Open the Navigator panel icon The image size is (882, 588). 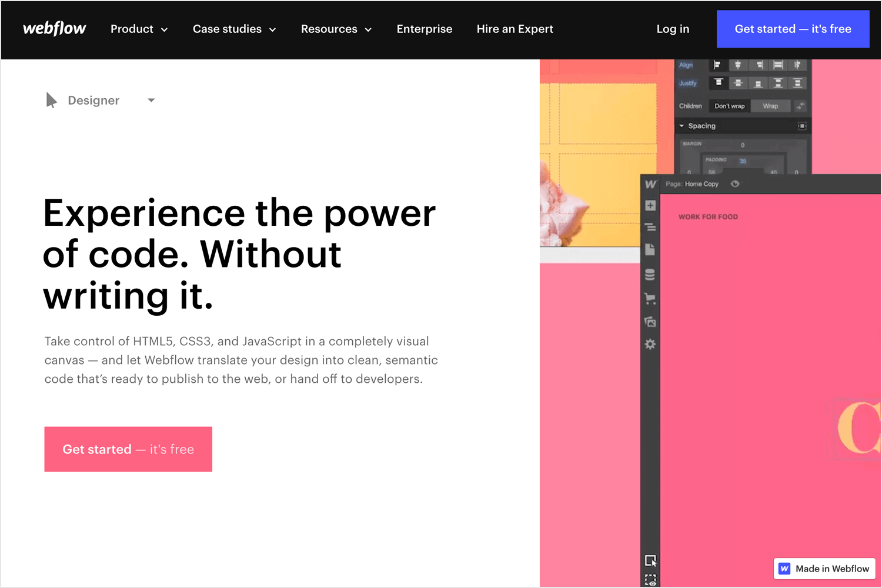tap(650, 227)
